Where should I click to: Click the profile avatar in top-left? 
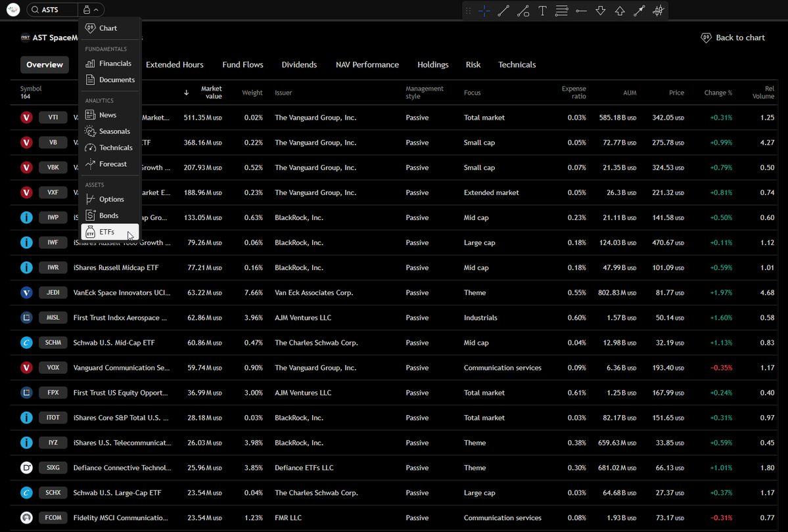click(x=13, y=10)
